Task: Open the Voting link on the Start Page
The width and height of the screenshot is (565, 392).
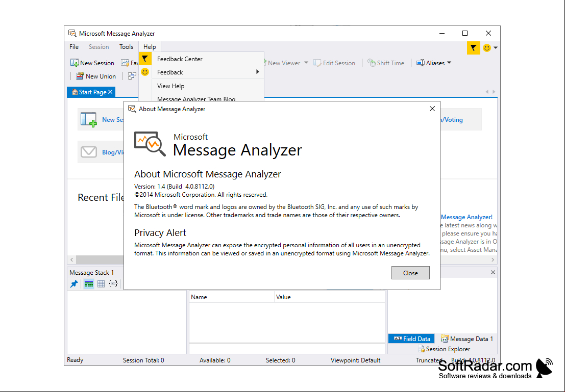Action: 452,120
